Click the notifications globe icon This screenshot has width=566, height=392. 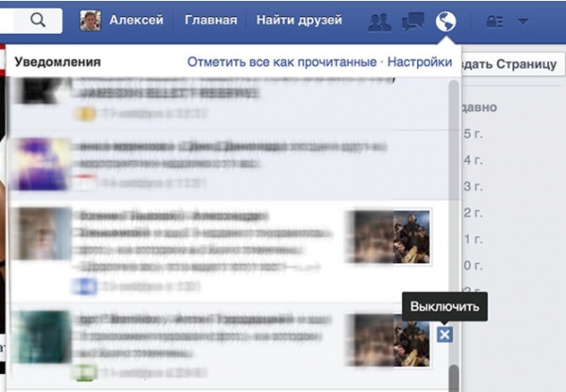click(x=445, y=20)
